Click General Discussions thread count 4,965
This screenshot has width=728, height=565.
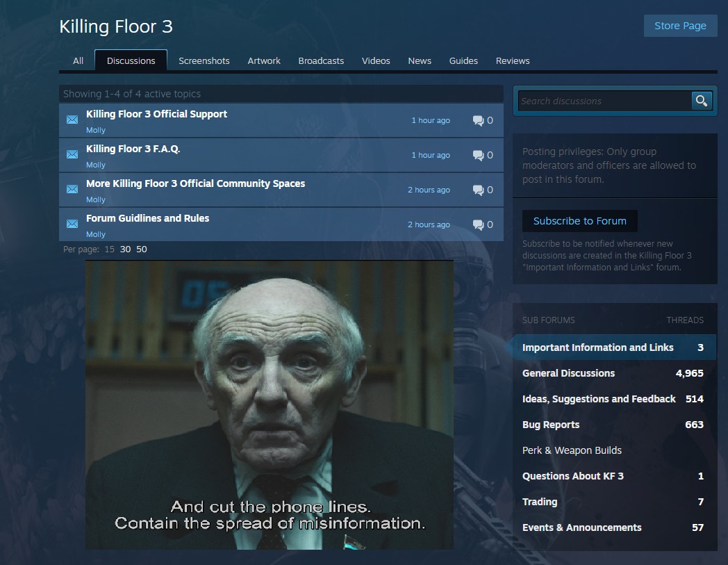(690, 373)
